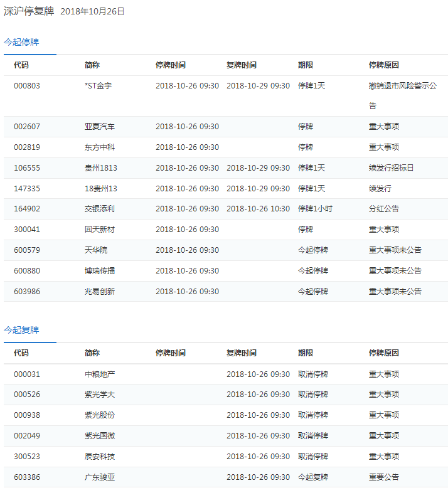Click the 交银添利 fund name
This screenshot has height=488, width=448.
[100, 209]
